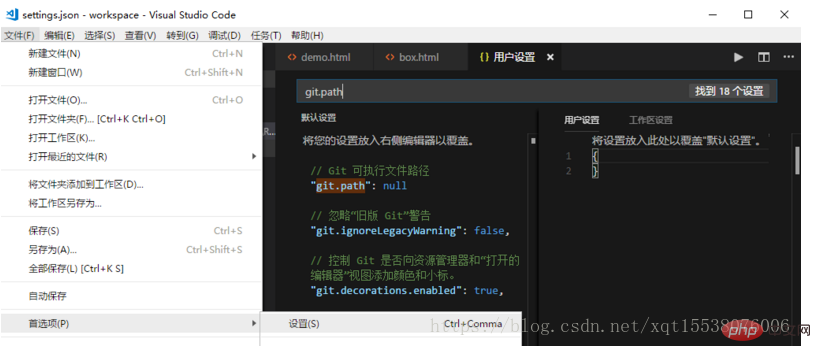The height and width of the screenshot is (363, 821).
Task: Open the 查看(V) menu
Action: [140, 35]
